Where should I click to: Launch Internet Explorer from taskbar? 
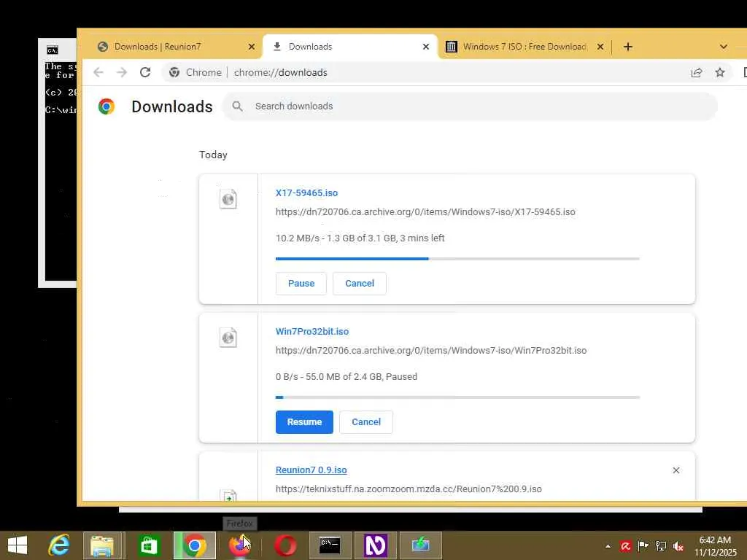59,545
